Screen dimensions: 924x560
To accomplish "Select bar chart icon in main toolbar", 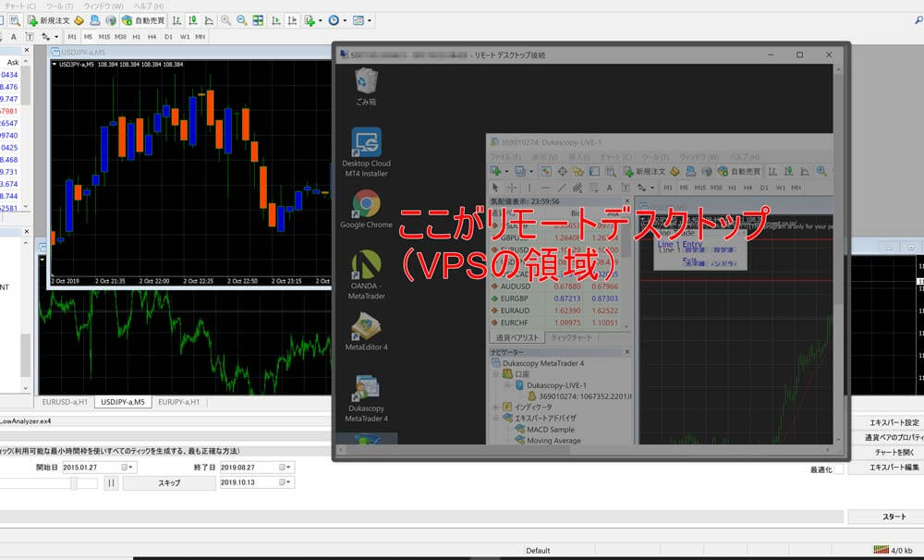I will [x=176, y=20].
